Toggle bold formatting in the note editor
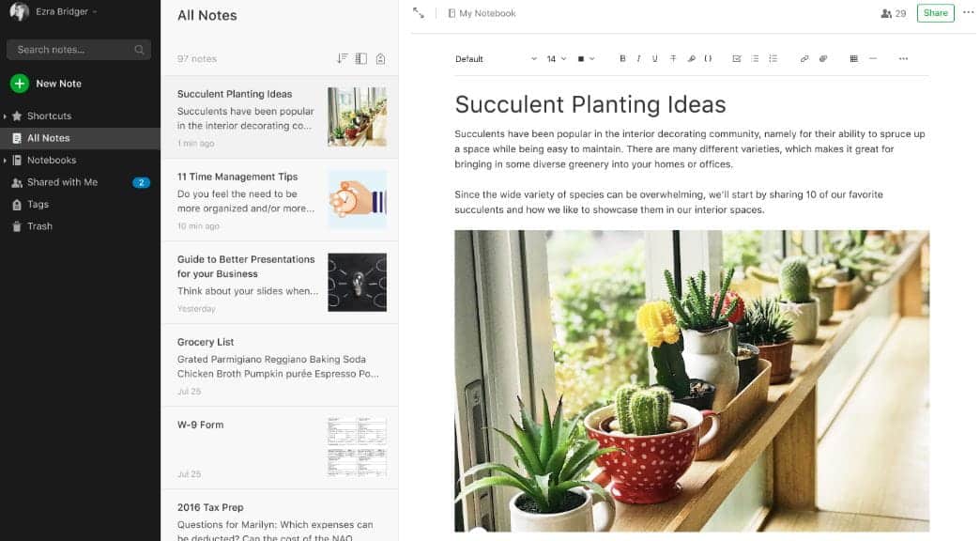 point(622,58)
